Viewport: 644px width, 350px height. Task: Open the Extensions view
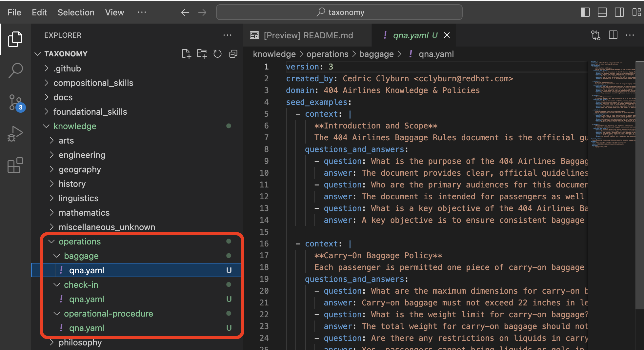pyautogui.click(x=15, y=165)
